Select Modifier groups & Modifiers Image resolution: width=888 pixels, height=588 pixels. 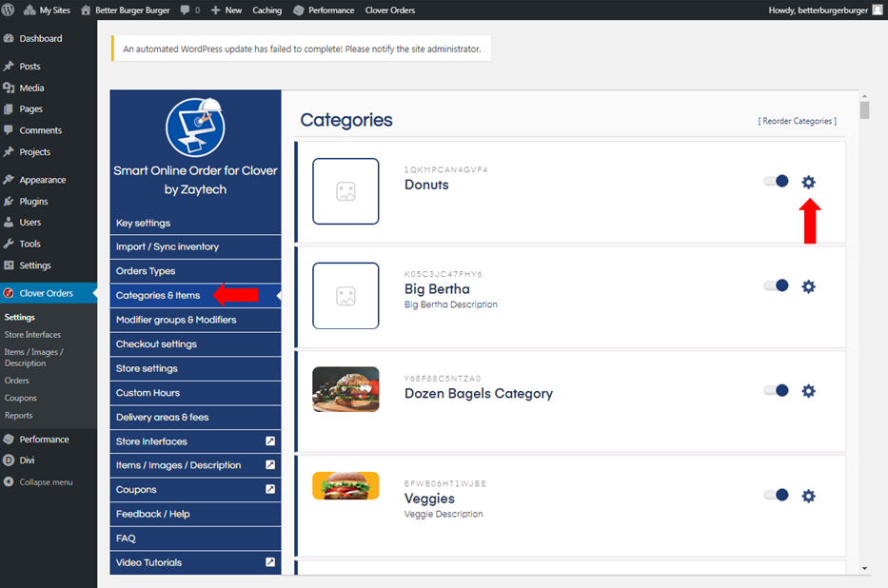pos(195,320)
